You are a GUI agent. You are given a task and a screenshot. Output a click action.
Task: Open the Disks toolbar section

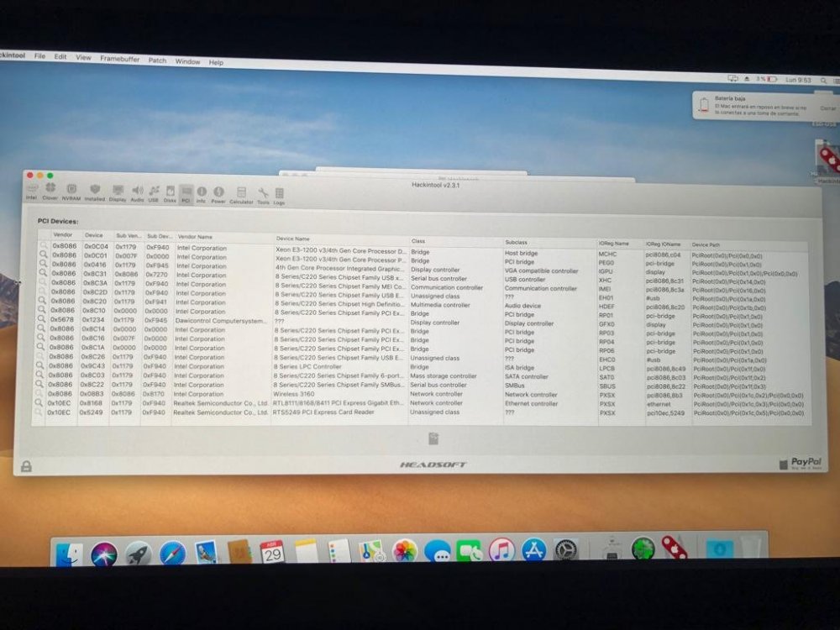click(x=170, y=194)
